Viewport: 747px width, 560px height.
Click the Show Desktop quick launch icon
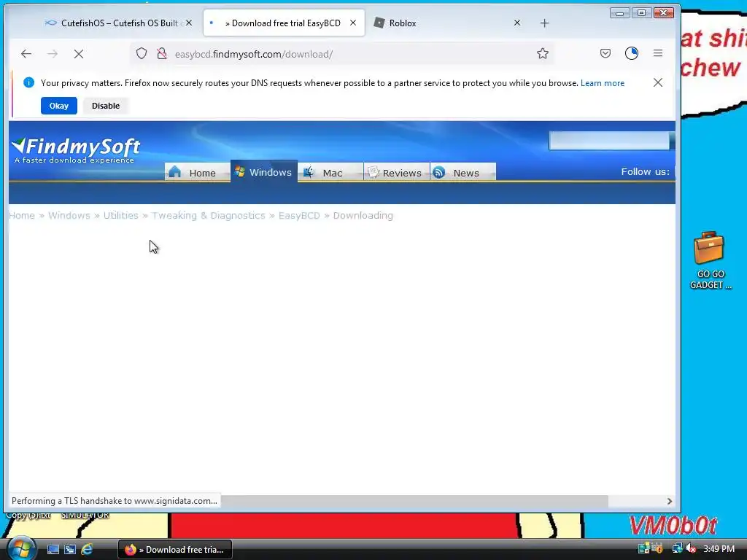click(x=53, y=550)
